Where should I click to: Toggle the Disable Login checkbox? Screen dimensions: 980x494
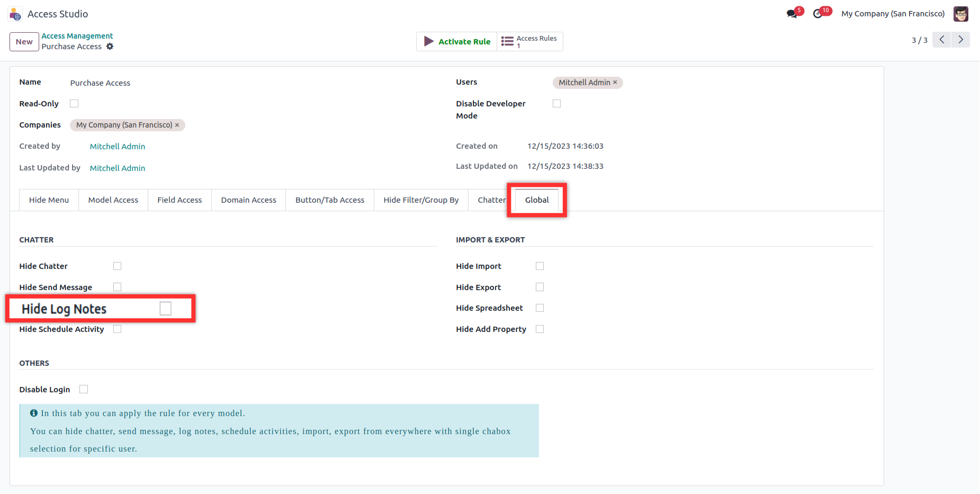(84, 389)
